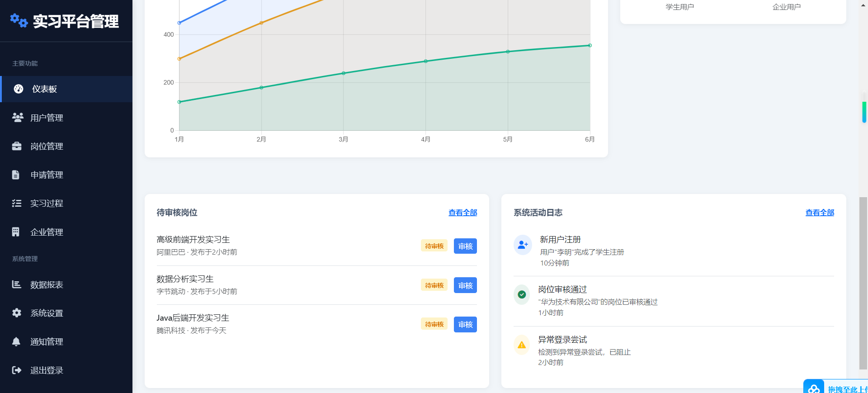Select 实习过程 in sidebar

pos(66,203)
